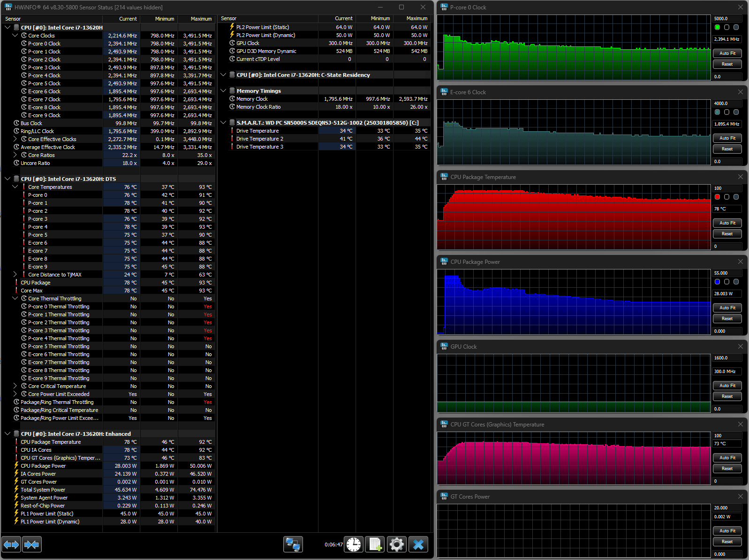Edit the 55.000 max scale field in CPU Package Power
Screen dimensions: 749x560
(726, 273)
